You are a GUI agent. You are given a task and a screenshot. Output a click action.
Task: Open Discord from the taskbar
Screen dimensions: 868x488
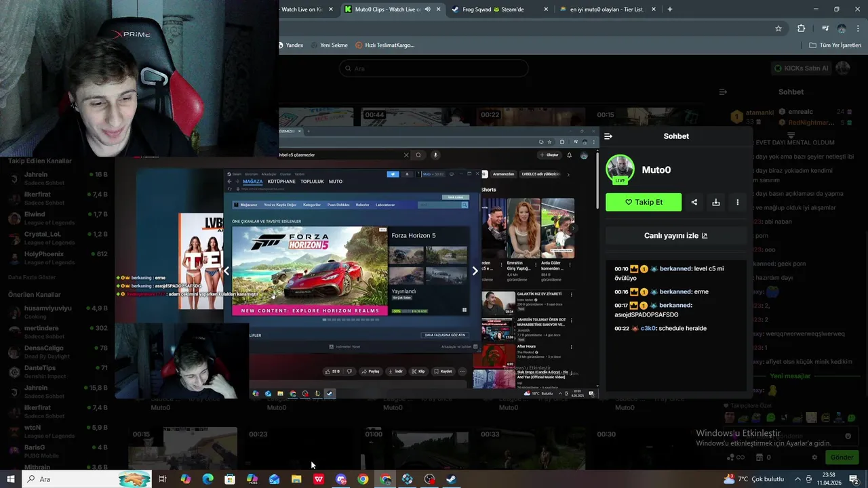[x=340, y=479]
